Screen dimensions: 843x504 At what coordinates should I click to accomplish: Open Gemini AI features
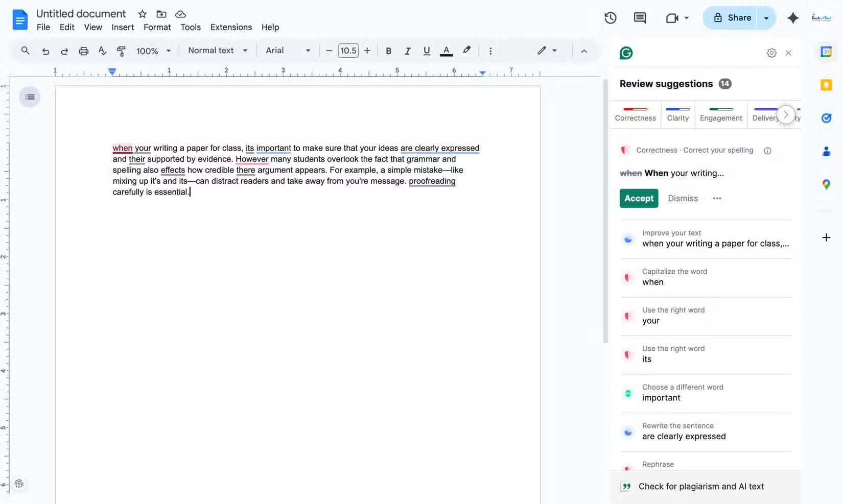793,17
